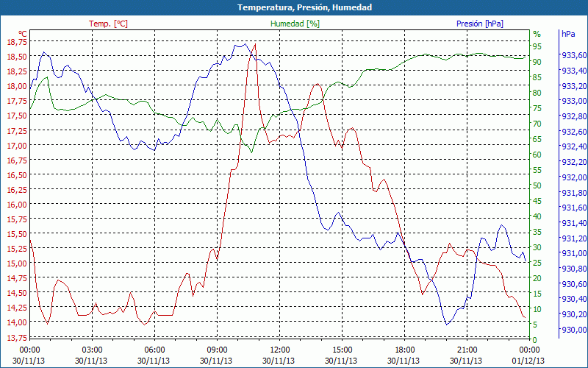Click the 933,40 pressure axis value

(574, 71)
